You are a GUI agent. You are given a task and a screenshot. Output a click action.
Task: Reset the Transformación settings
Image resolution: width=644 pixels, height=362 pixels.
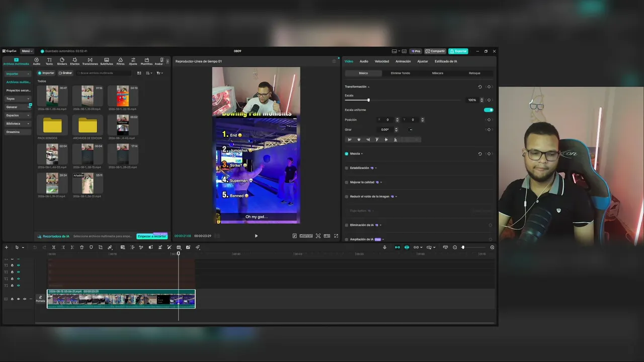(479, 86)
